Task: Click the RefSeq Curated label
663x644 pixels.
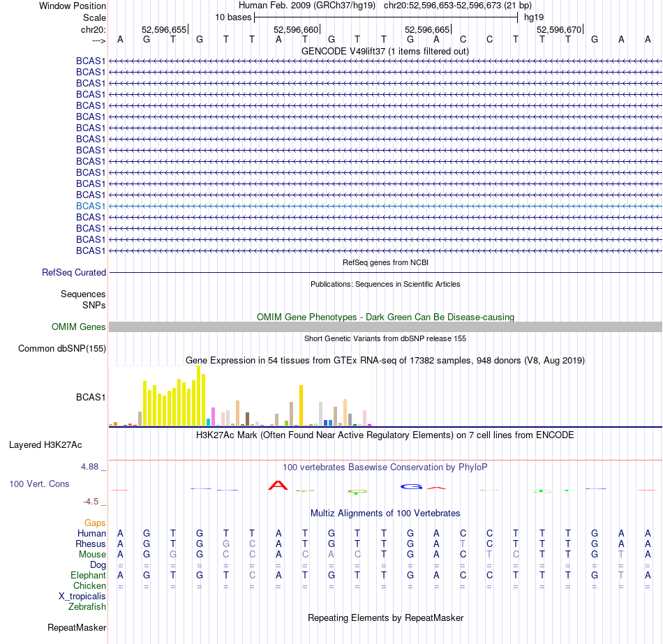Action: (73, 272)
